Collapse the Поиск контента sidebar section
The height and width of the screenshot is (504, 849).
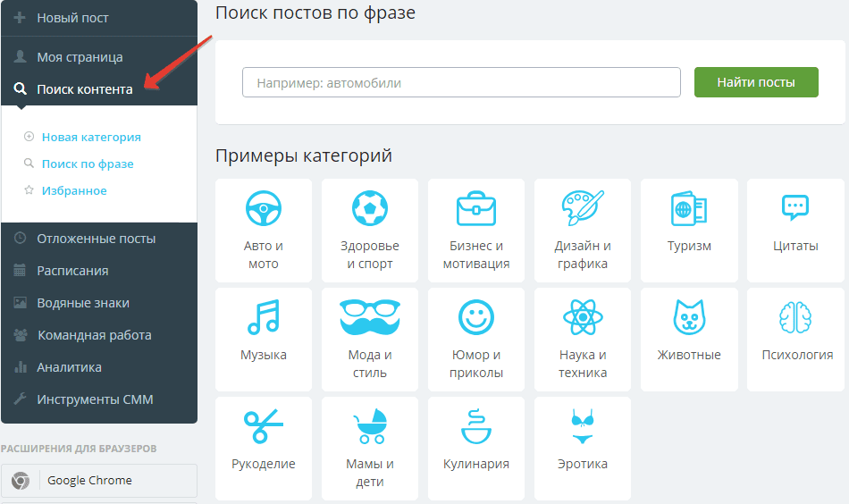click(84, 89)
